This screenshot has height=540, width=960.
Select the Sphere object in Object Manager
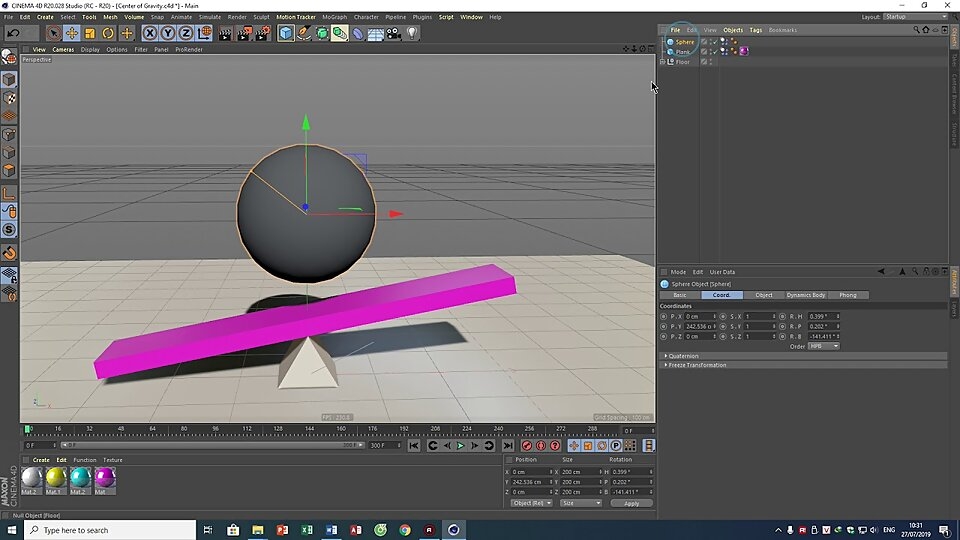[x=684, y=42]
